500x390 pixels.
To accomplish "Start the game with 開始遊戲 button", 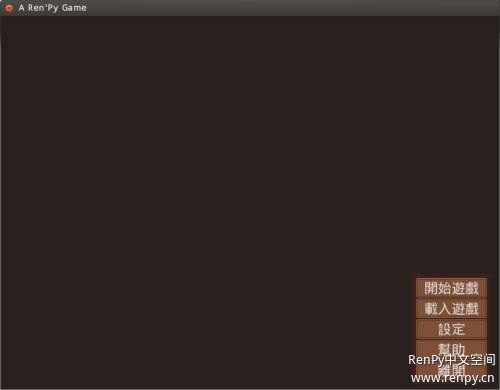I will [x=451, y=288].
